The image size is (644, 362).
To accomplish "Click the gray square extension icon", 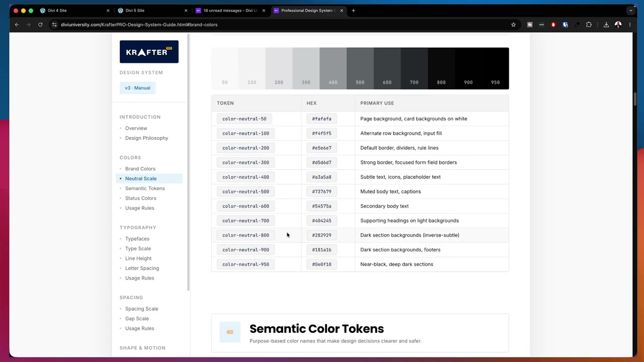I will pyautogui.click(x=530, y=25).
